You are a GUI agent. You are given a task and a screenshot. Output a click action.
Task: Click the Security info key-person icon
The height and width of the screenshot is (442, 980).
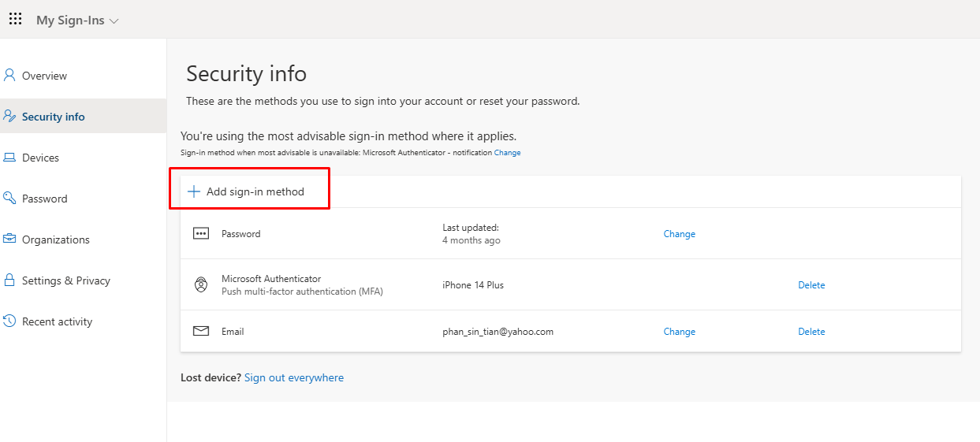(9, 117)
